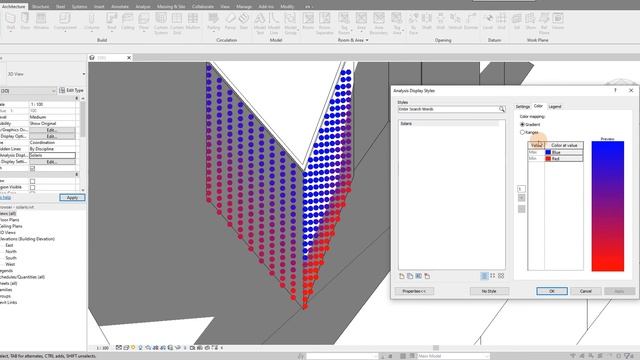This screenshot has height=360, width=640.
Task: Click the Edit Type button
Action: pos(71,91)
